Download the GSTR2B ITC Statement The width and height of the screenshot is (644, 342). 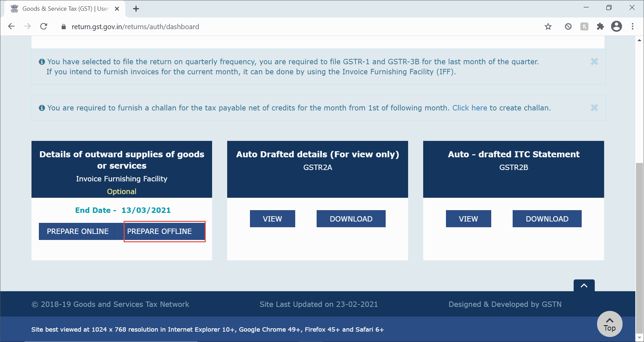[547, 219]
